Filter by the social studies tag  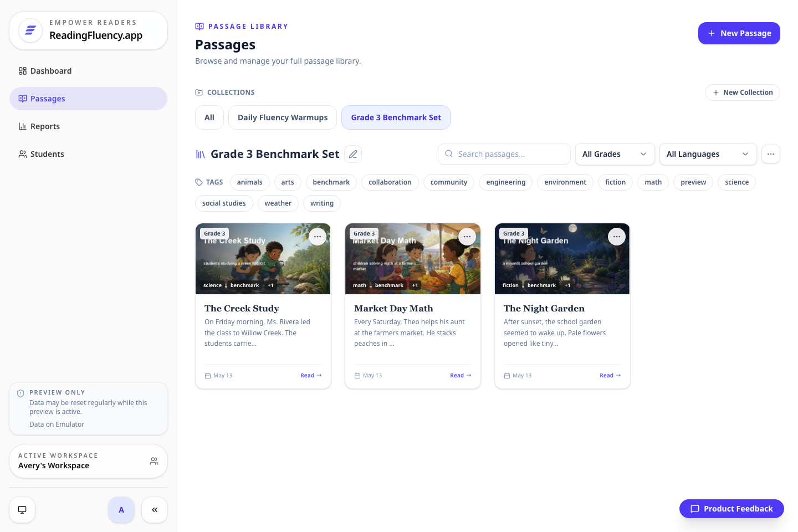point(224,203)
